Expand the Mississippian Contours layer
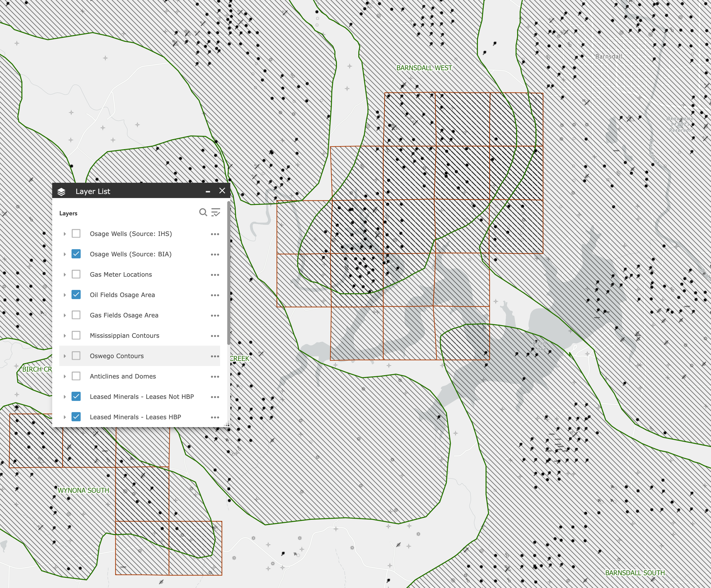Screen dimensions: 711x588 [x=65, y=336]
